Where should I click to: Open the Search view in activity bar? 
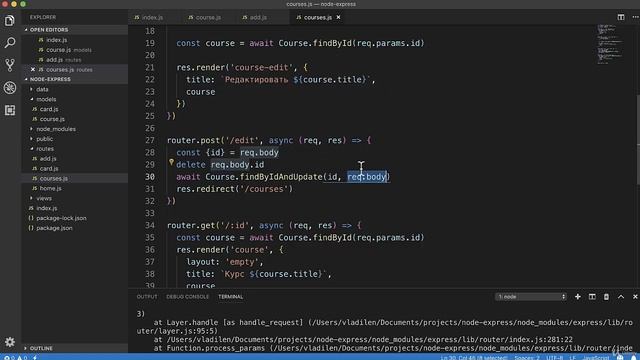point(10,42)
